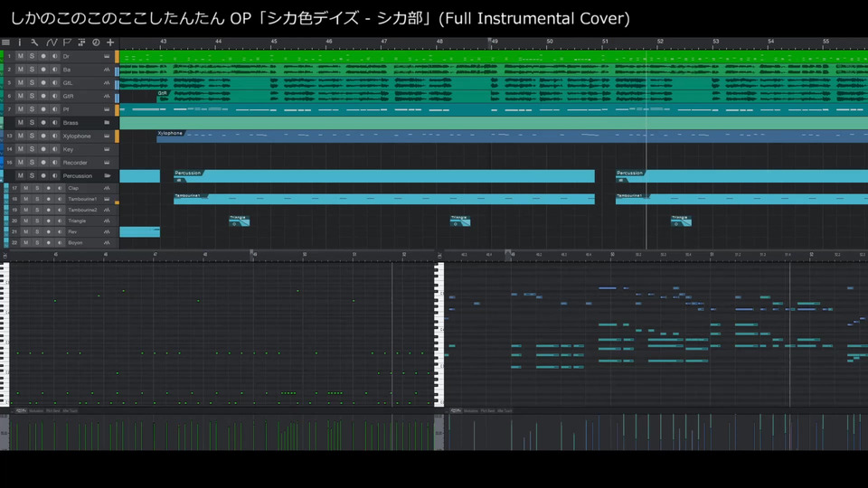Enable monitor on the Tambourine1 track

point(60,199)
